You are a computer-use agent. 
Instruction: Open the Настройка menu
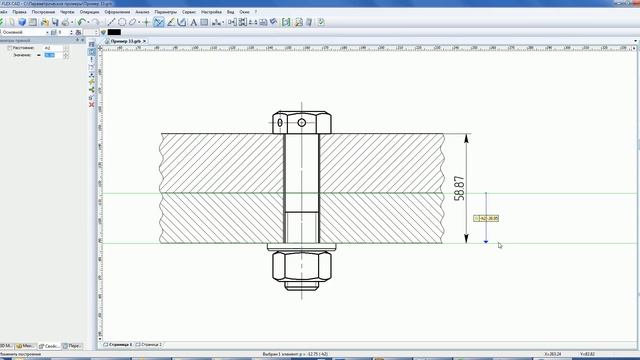point(211,12)
